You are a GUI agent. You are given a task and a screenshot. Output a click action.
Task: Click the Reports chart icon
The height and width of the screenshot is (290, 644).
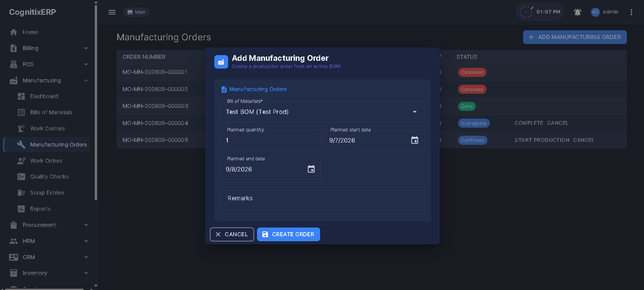[21, 209]
